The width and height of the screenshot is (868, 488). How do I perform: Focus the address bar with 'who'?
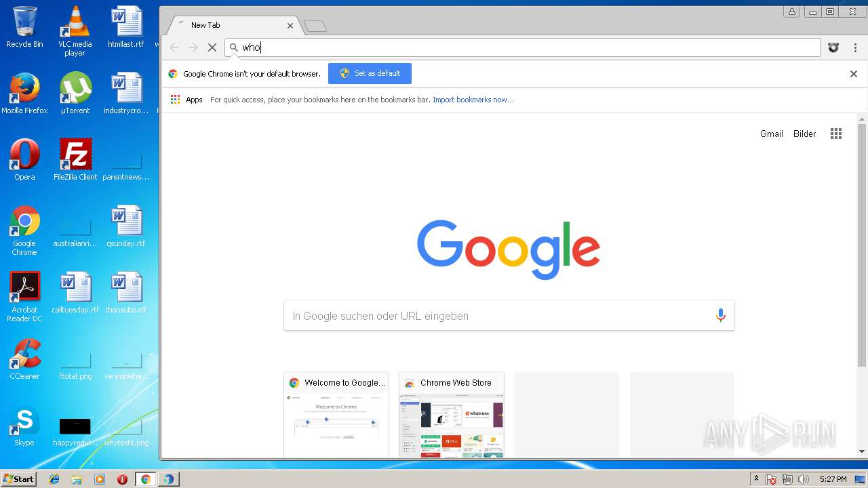pos(523,47)
